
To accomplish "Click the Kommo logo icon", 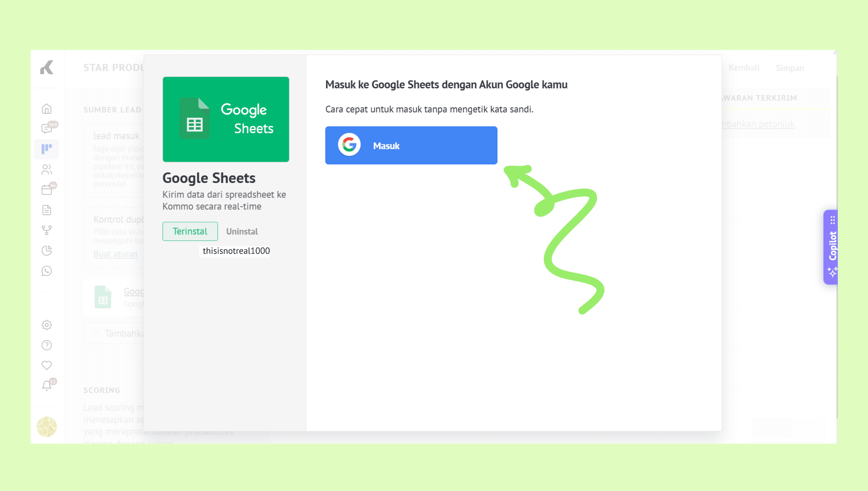I will 47,68.
